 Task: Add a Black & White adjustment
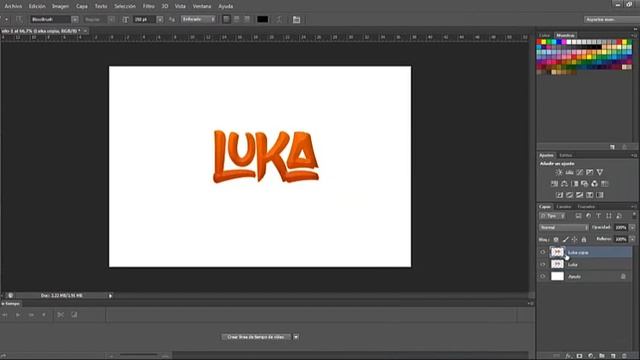pos(575,184)
